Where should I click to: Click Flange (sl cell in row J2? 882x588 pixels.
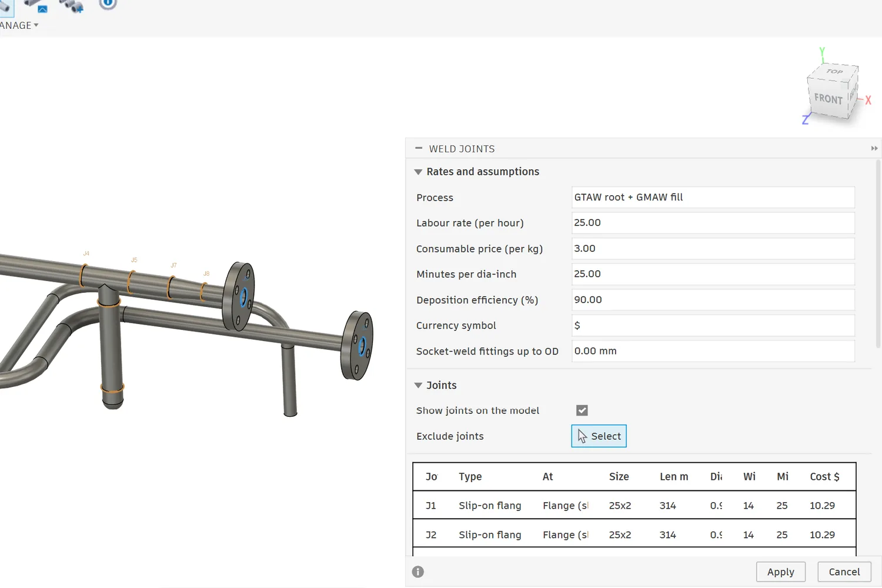point(566,534)
